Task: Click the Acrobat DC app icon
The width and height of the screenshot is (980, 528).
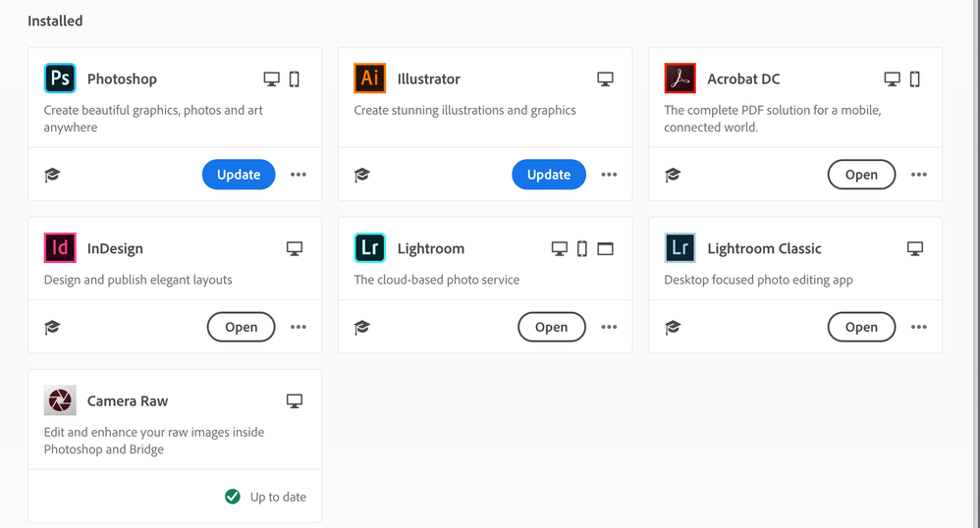Action: [680, 79]
